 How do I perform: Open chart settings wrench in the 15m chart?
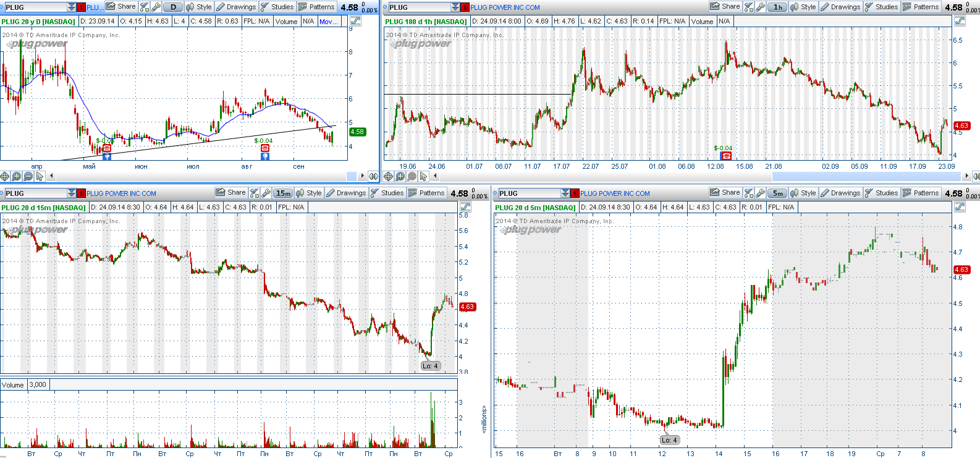[266, 193]
